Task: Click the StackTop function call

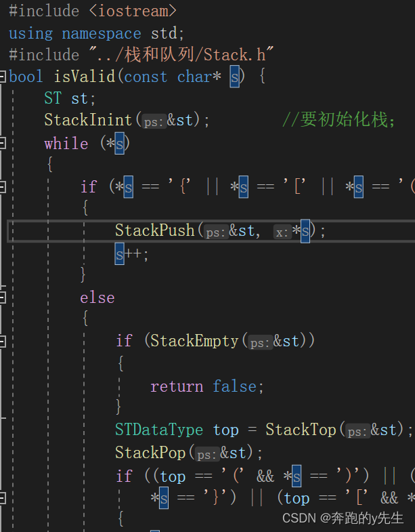Action: [x=301, y=430]
